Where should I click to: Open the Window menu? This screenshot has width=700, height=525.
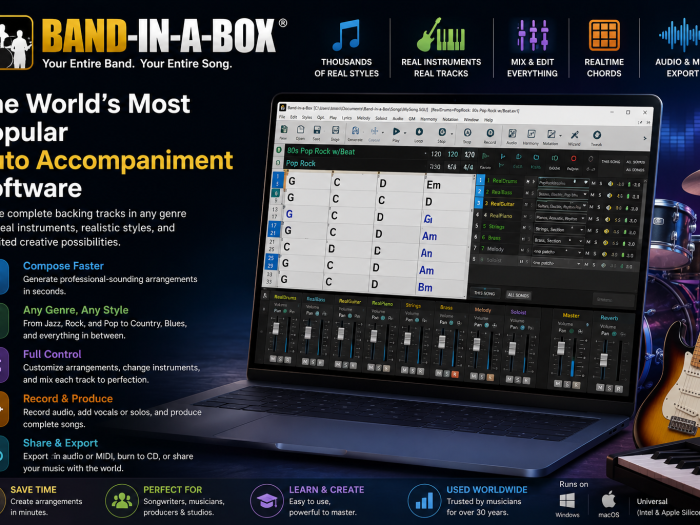(x=471, y=119)
